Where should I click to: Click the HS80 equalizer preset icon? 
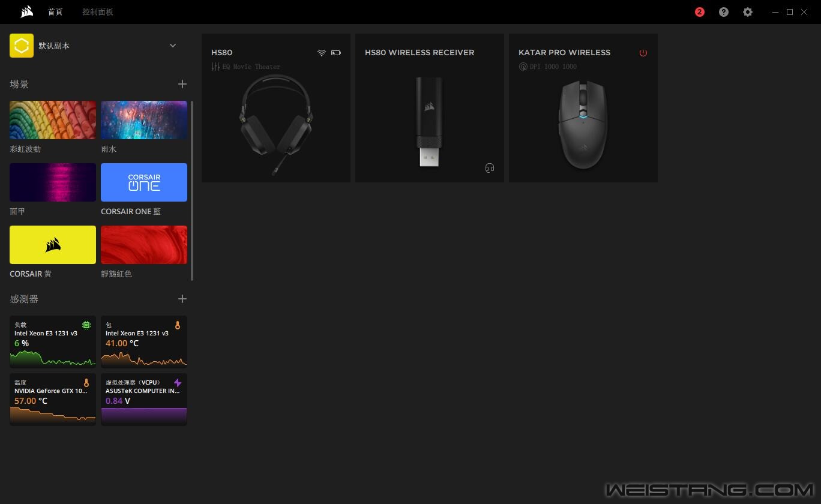tap(215, 67)
